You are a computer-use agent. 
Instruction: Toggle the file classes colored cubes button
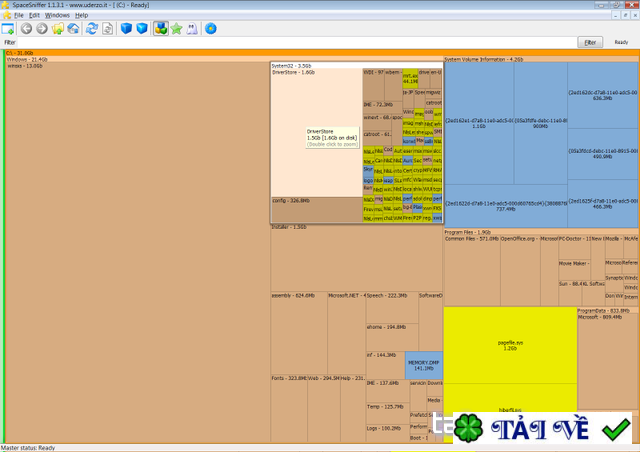point(161,29)
